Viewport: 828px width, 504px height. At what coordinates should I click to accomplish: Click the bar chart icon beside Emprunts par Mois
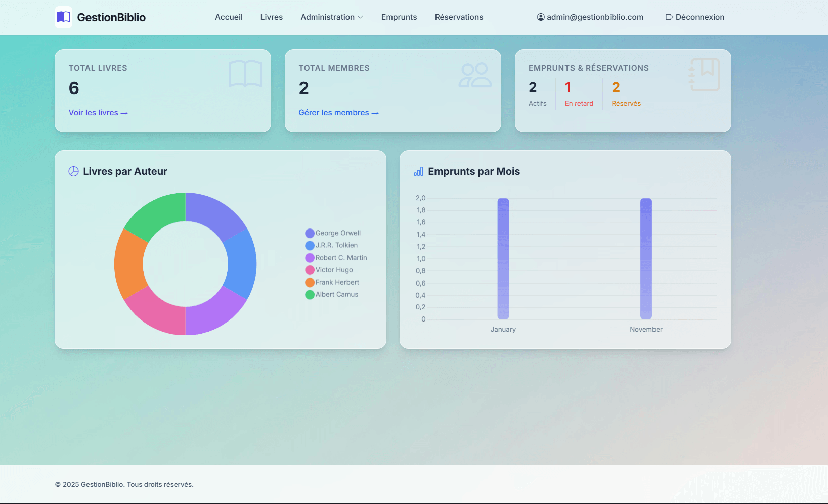point(418,171)
